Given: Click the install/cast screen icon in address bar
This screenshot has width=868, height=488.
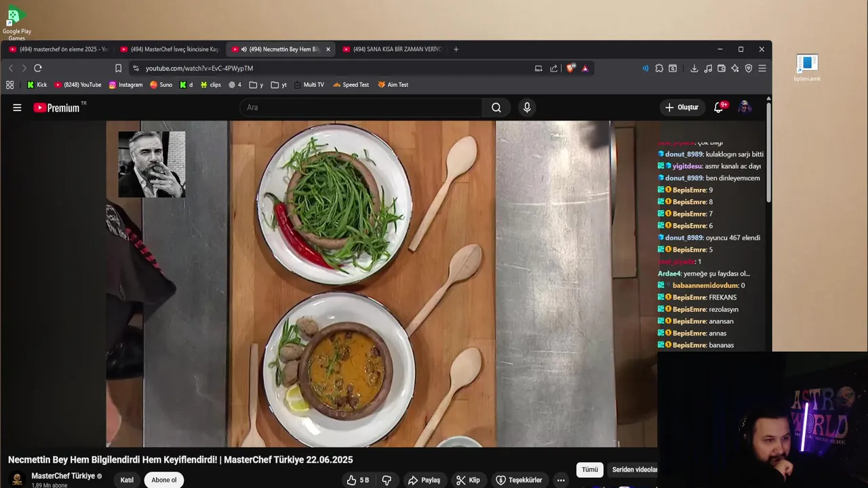Looking at the screenshot, I should pos(538,68).
